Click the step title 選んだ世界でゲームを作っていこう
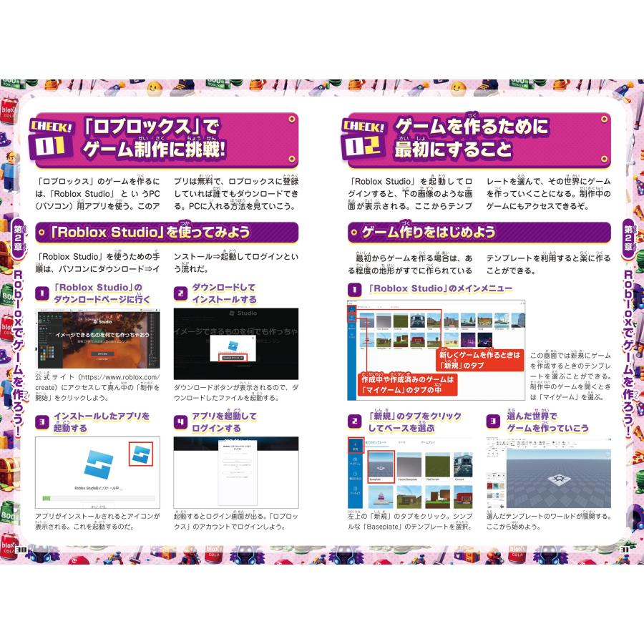The image size is (644, 644). (x=547, y=422)
